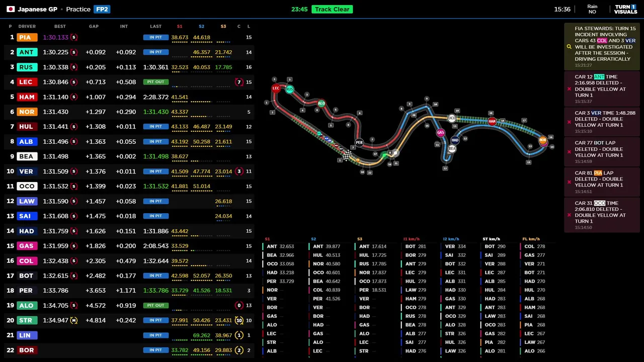This screenshot has width=644, height=362.
Task: Click COL 278 in FL km/h list
Action: (x=534, y=246)
